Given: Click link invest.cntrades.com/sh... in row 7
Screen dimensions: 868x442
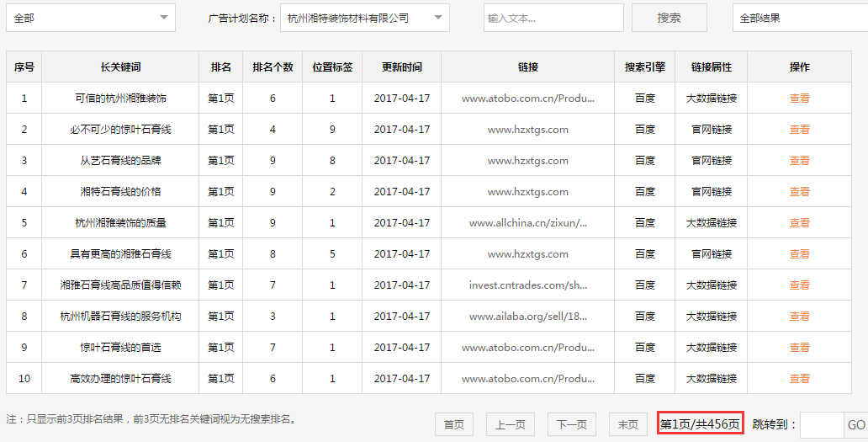Looking at the screenshot, I should point(527,285).
